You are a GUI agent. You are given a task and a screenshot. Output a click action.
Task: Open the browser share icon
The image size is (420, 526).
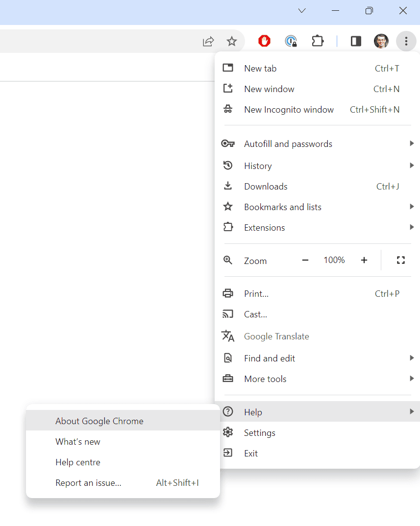208,41
